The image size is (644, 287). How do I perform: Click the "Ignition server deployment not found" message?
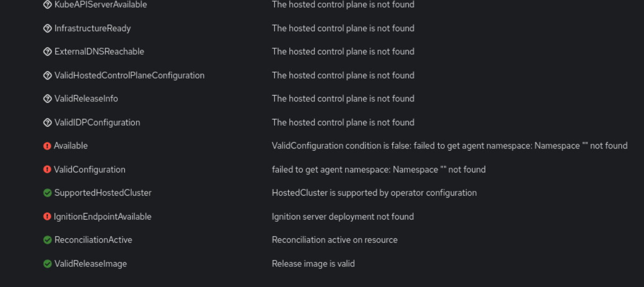coord(342,216)
